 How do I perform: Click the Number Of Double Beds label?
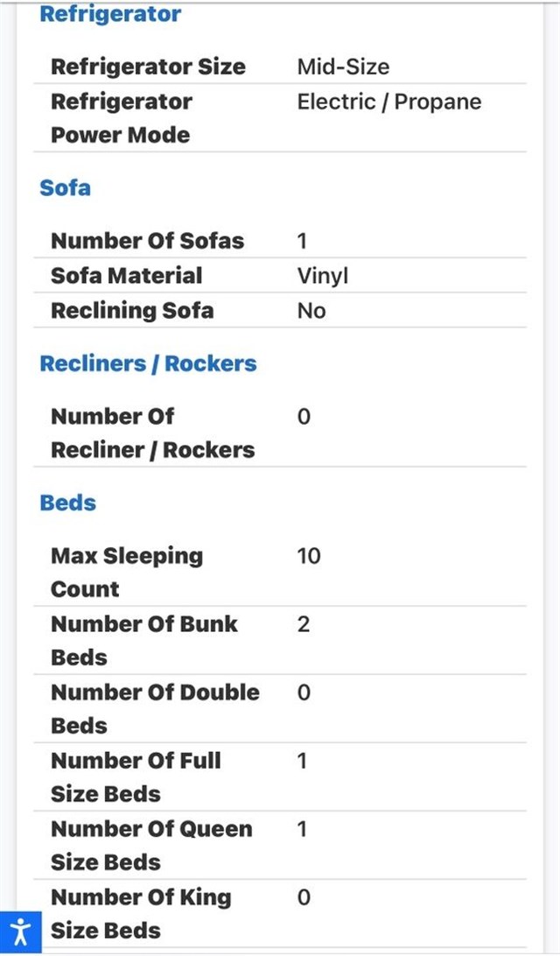(155, 709)
